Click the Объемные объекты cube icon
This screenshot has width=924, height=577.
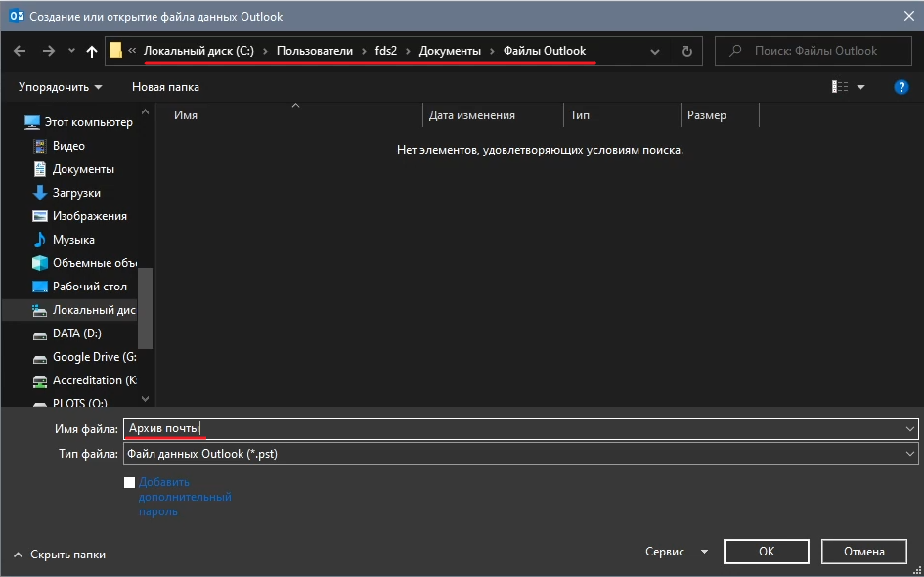(x=39, y=263)
